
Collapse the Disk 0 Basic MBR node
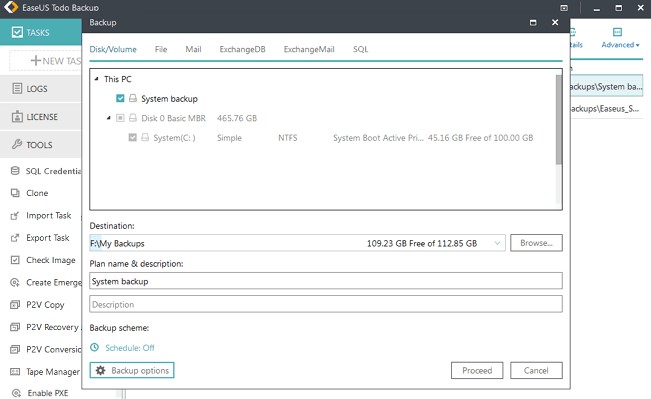tap(108, 118)
